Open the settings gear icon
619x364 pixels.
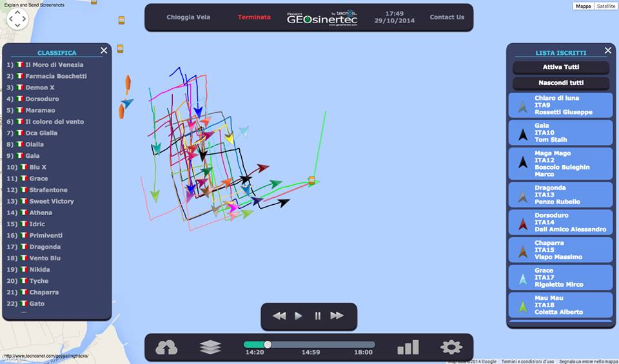pos(451,347)
